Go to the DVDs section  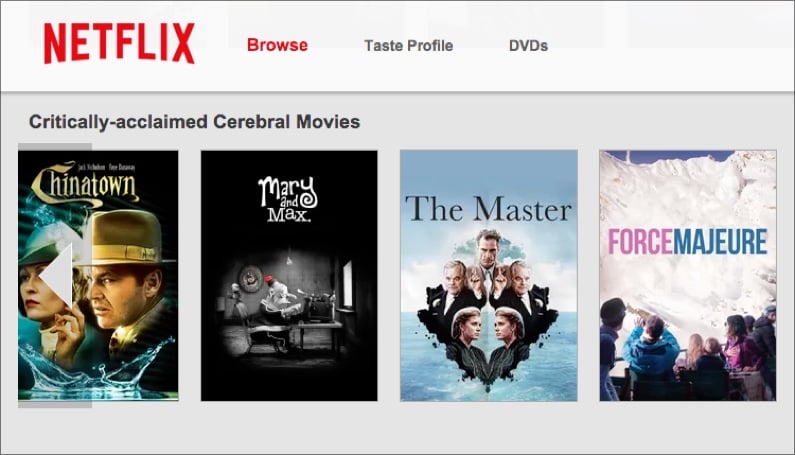528,46
